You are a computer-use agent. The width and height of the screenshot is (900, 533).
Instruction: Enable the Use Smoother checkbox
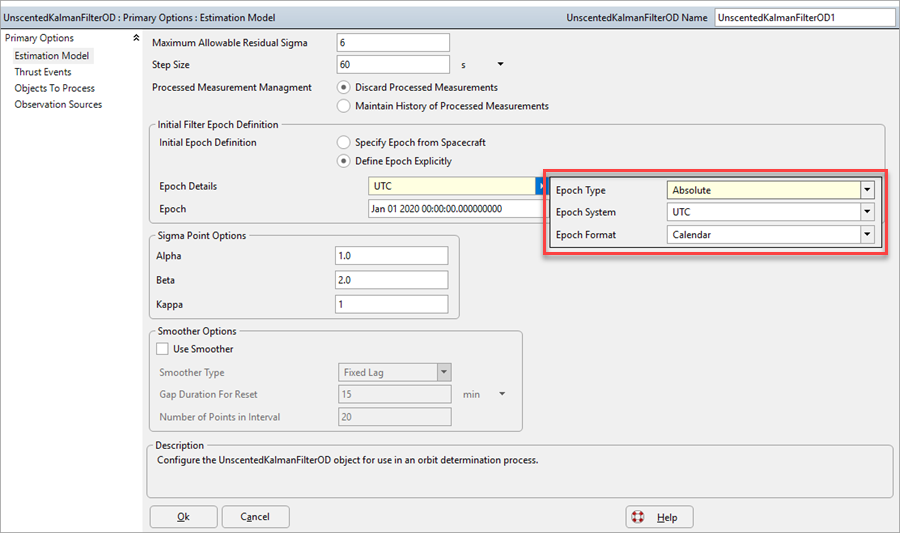pos(162,349)
